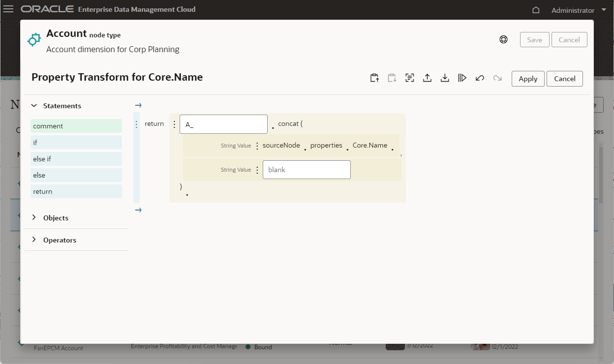Open the return statement row menu dots
The height and width of the screenshot is (364, 614).
tap(136, 124)
